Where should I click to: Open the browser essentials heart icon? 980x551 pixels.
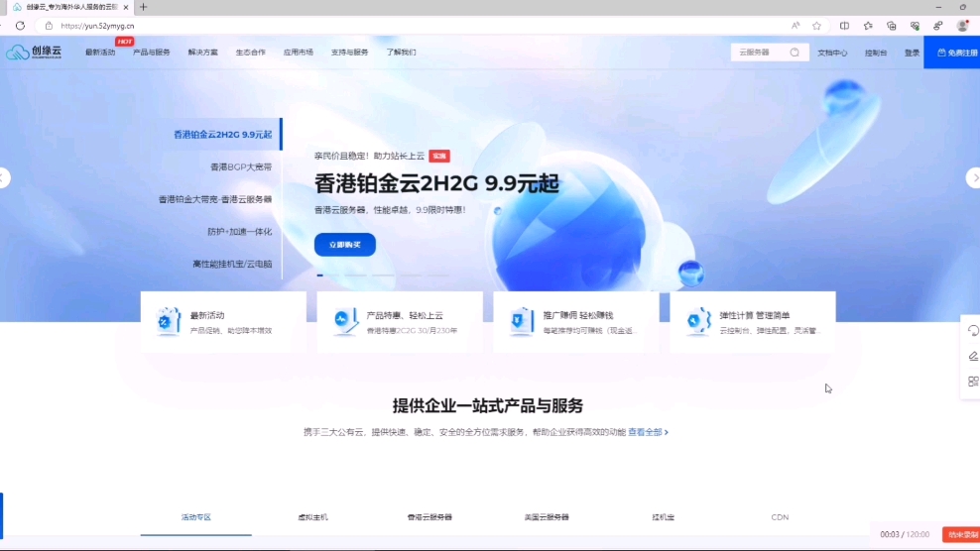pos(915,26)
